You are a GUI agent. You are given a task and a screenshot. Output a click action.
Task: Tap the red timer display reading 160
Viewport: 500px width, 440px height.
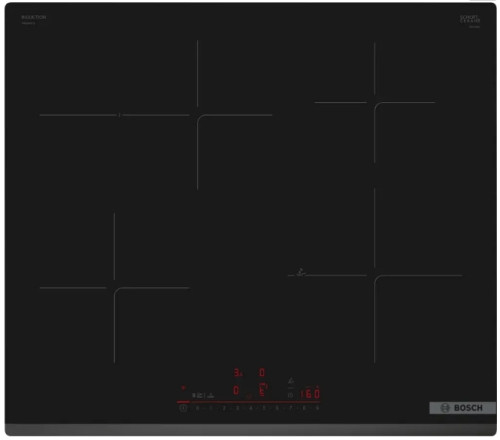click(310, 394)
